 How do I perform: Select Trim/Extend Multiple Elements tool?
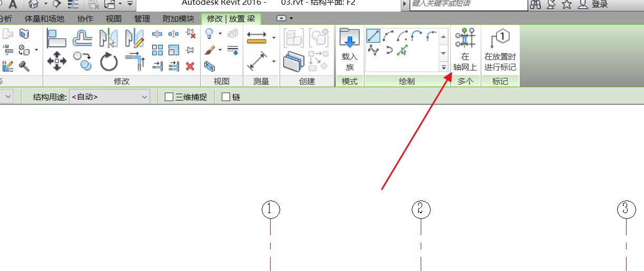point(174,66)
